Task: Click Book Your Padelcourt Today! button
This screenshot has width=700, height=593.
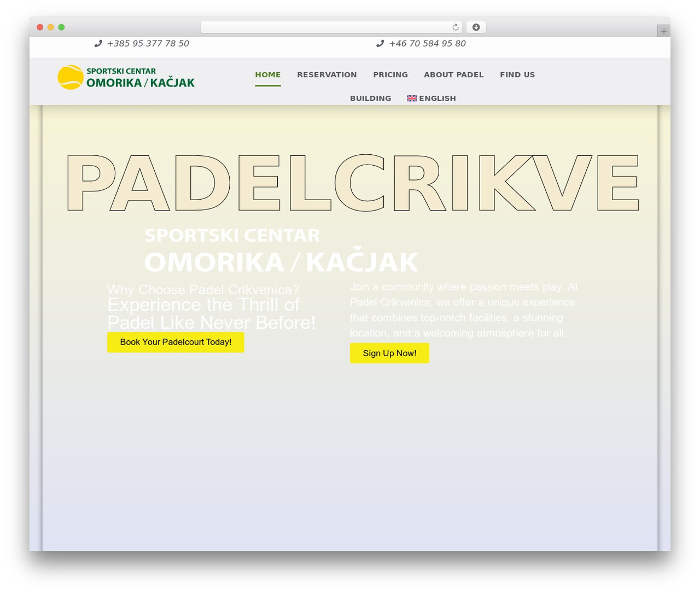Action: pos(176,342)
